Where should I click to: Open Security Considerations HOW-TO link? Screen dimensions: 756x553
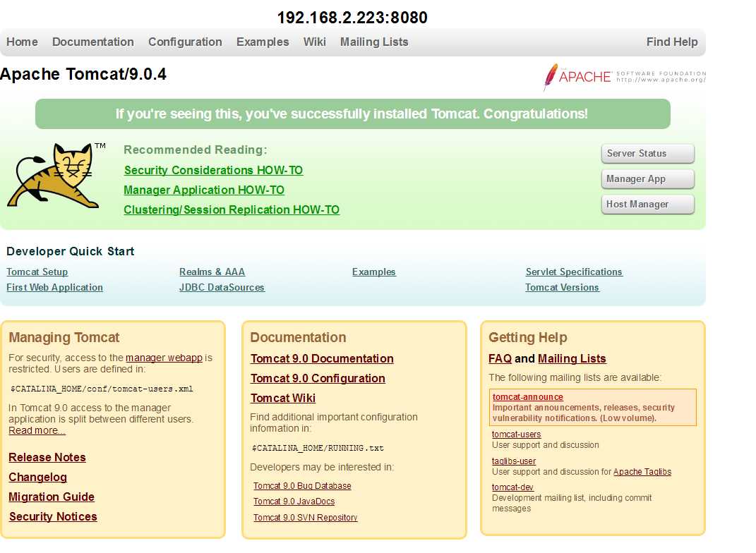point(214,170)
